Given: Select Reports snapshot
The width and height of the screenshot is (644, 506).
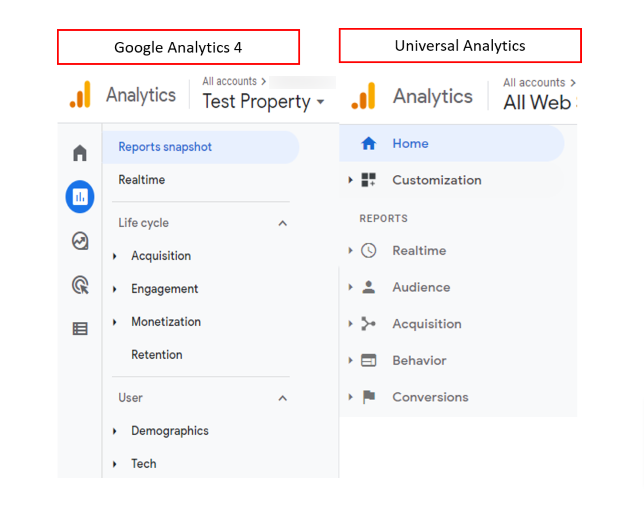Looking at the screenshot, I should (x=201, y=147).
